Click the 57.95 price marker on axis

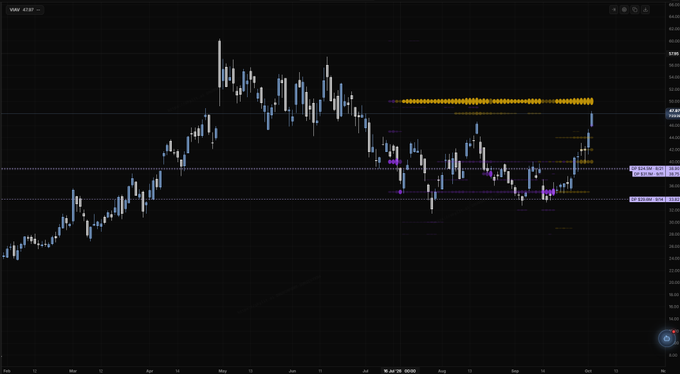pos(673,54)
